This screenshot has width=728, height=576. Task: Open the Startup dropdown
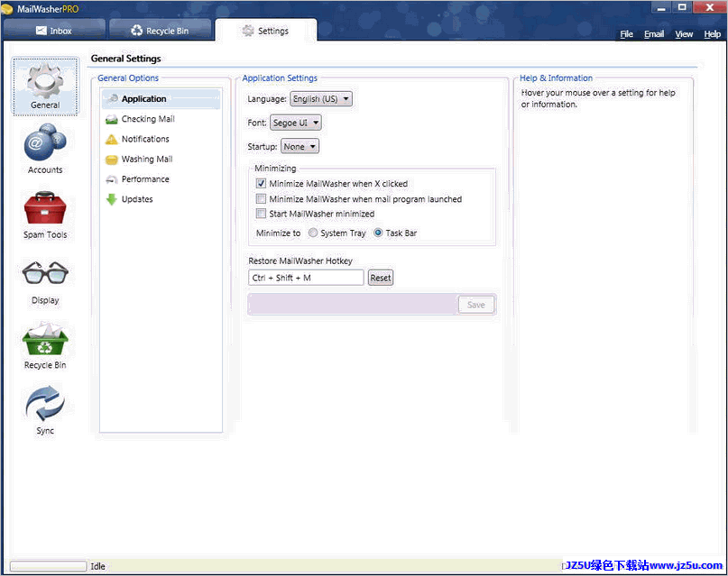coord(299,147)
